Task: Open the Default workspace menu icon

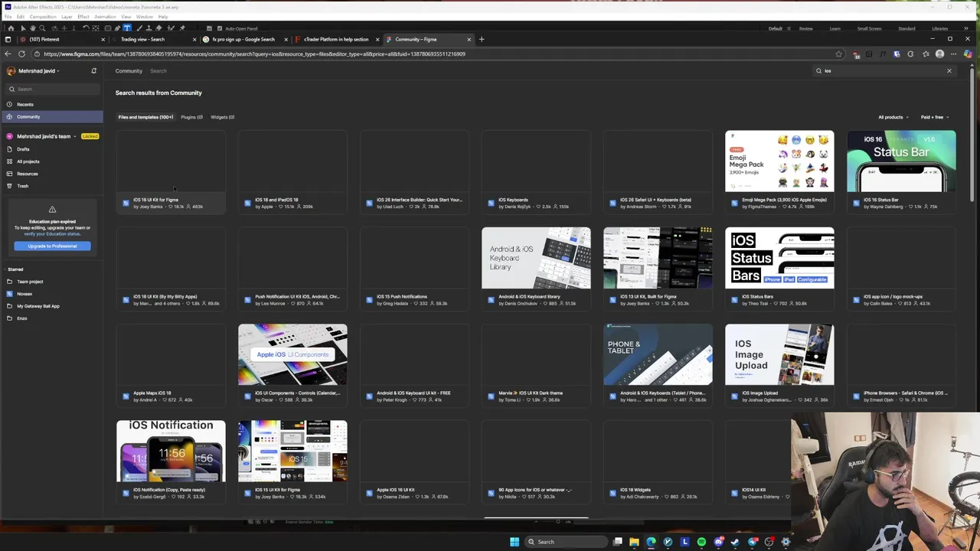Action: click(x=789, y=28)
